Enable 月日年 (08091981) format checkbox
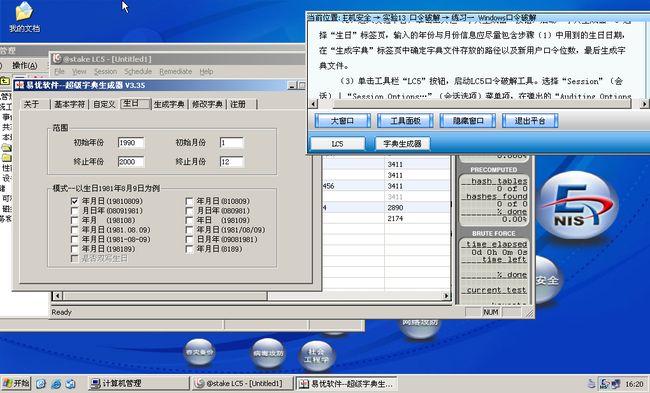Image resolution: width=650 pixels, height=393 pixels. pos(74,211)
